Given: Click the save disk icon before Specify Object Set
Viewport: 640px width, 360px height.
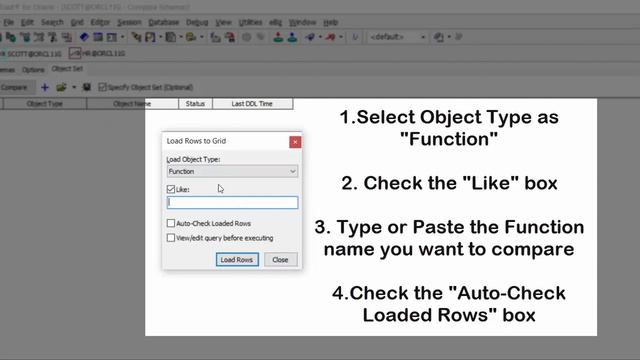Looking at the screenshot, I should coord(87,87).
